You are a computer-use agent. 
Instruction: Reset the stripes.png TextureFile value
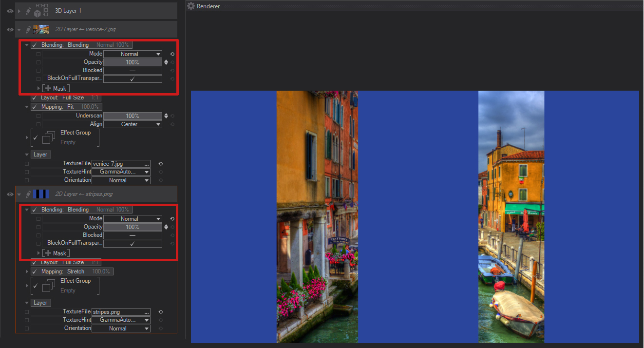160,312
